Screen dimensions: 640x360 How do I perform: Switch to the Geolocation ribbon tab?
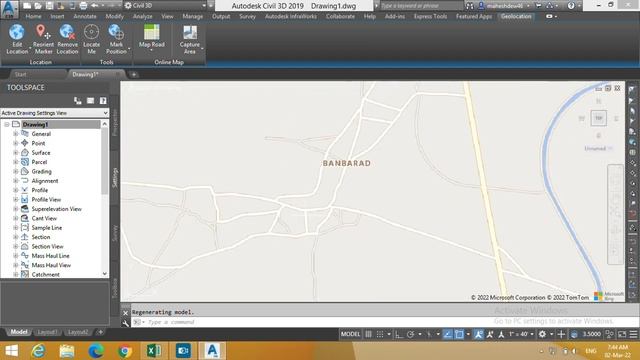pyautogui.click(x=516, y=16)
